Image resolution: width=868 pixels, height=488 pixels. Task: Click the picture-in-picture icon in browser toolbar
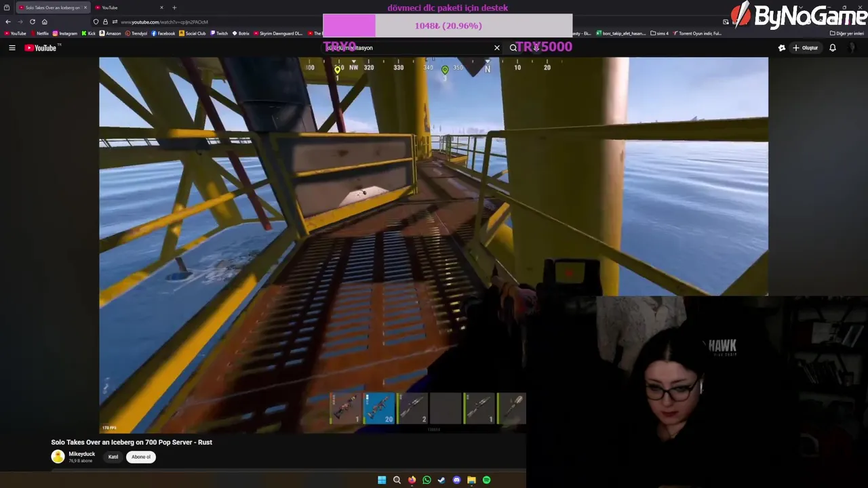726,22
